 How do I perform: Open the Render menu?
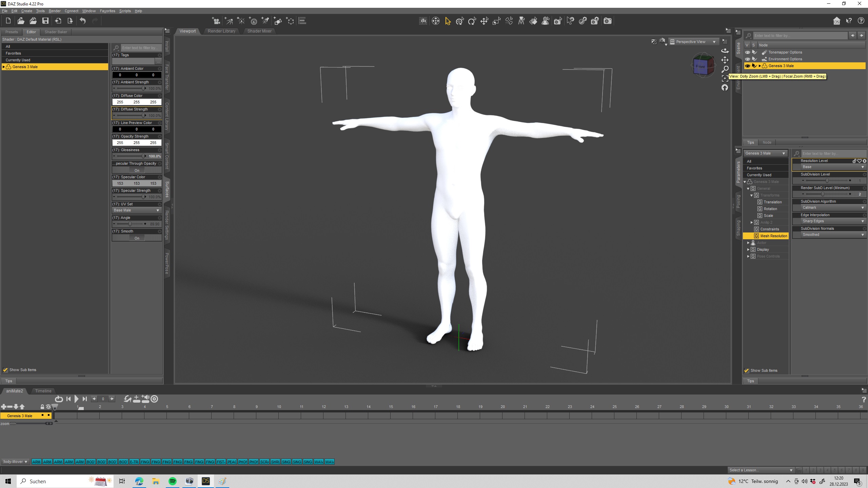click(54, 11)
